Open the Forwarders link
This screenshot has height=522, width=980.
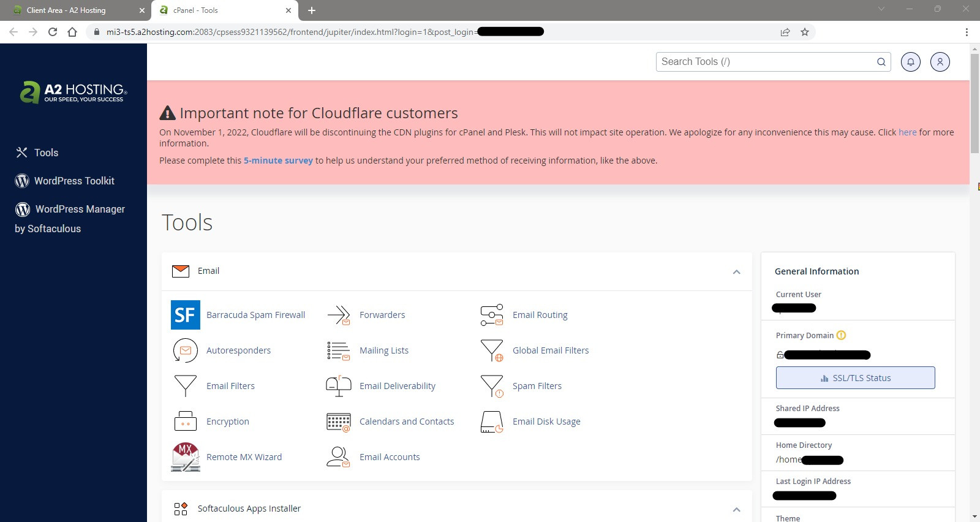(x=382, y=315)
